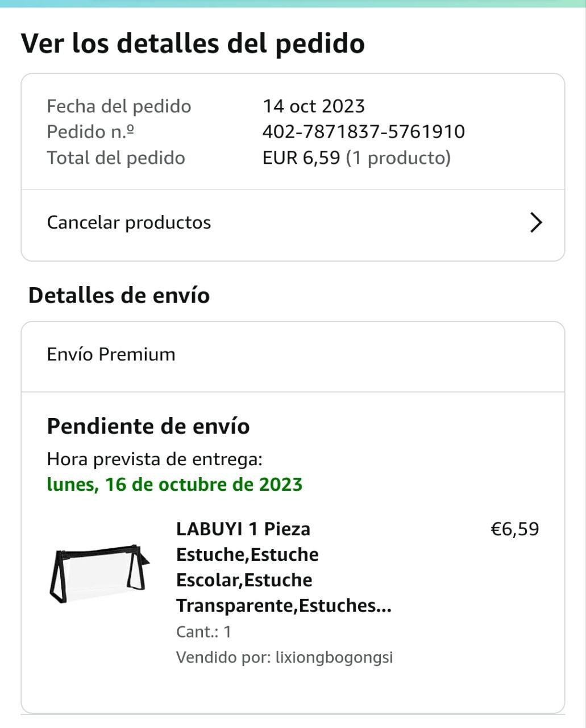Tap the Hora prevista de entrega label
The image size is (586, 728).
(x=155, y=459)
